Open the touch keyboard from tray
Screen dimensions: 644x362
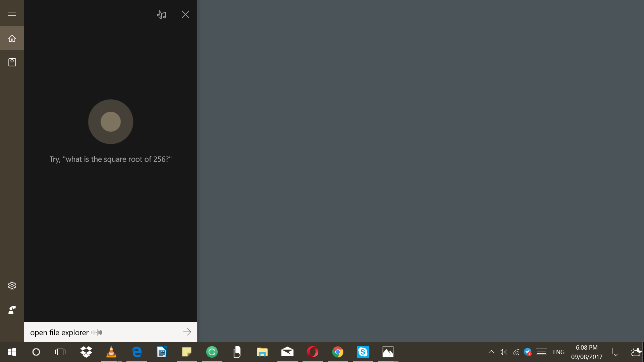tap(541, 352)
